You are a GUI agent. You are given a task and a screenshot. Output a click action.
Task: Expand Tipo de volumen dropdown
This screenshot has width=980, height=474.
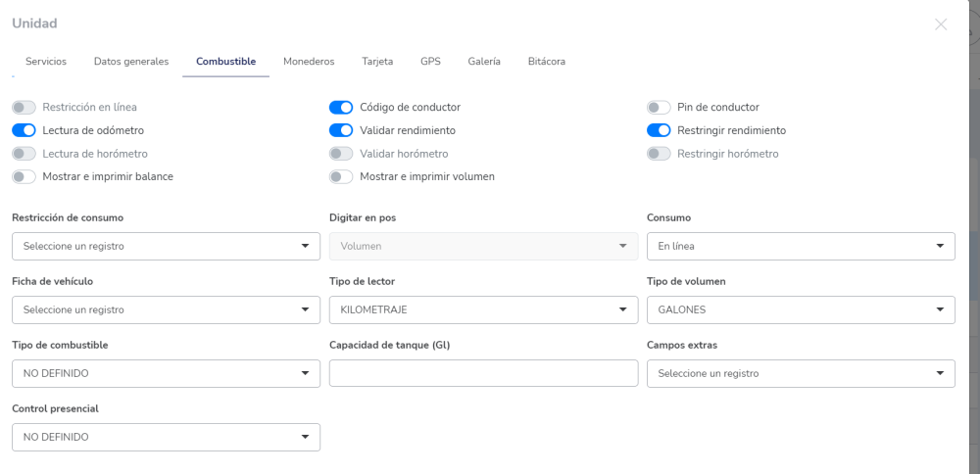click(x=801, y=310)
